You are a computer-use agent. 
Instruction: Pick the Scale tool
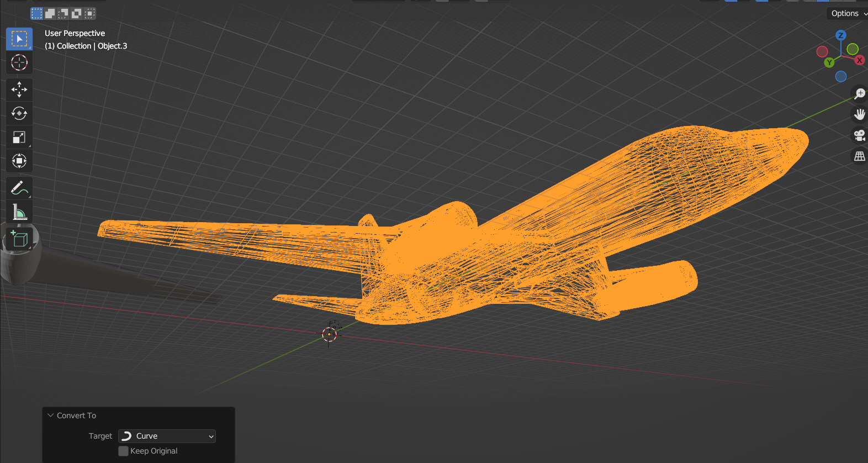pyautogui.click(x=19, y=137)
